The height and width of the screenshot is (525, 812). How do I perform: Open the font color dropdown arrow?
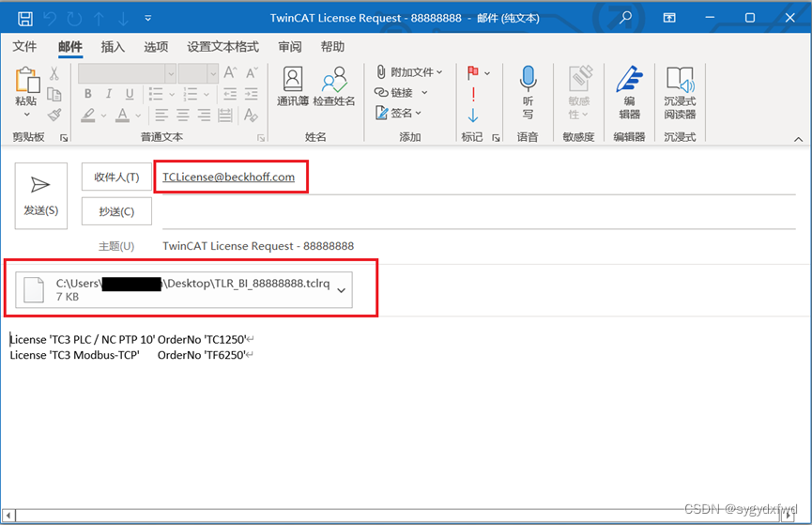[x=138, y=116]
